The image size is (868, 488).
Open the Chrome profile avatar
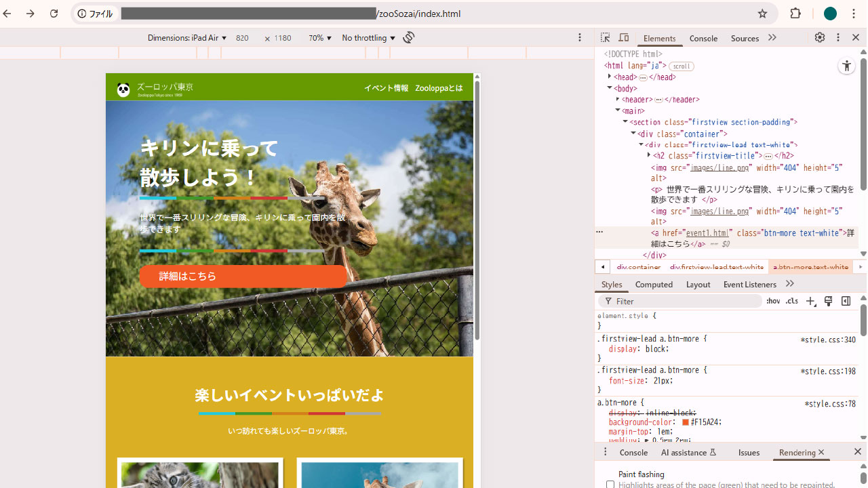pos(830,14)
